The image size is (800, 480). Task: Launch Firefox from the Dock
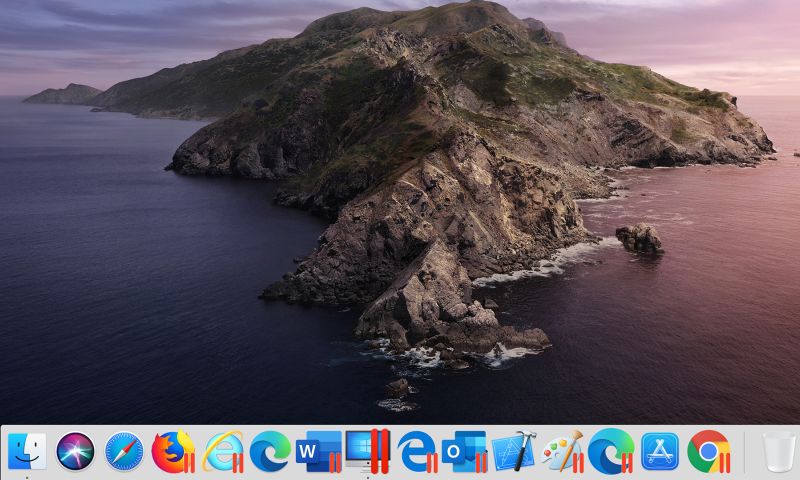[x=173, y=451]
